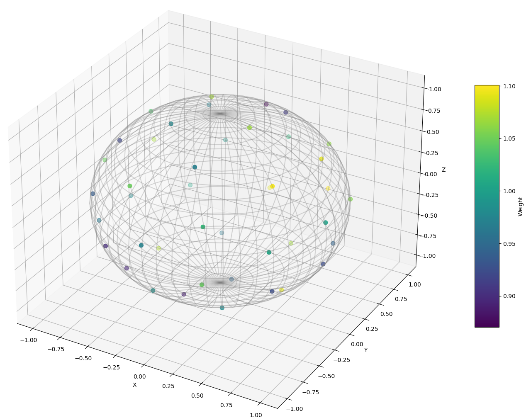Click the Weight colorbar label
The width and height of the screenshot is (531, 420).
point(520,206)
